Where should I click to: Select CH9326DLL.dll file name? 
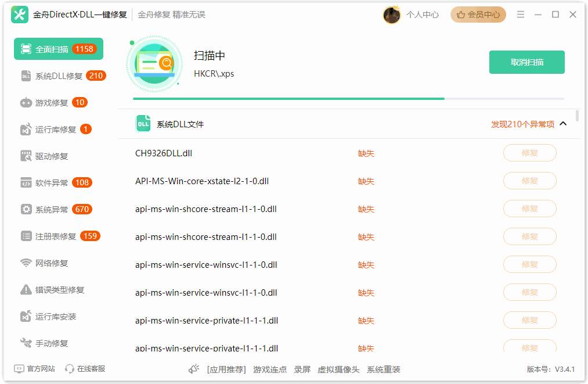(x=164, y=153)
